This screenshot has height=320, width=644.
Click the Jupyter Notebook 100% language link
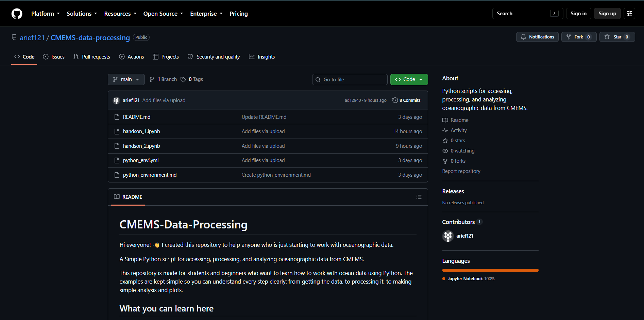469,279
